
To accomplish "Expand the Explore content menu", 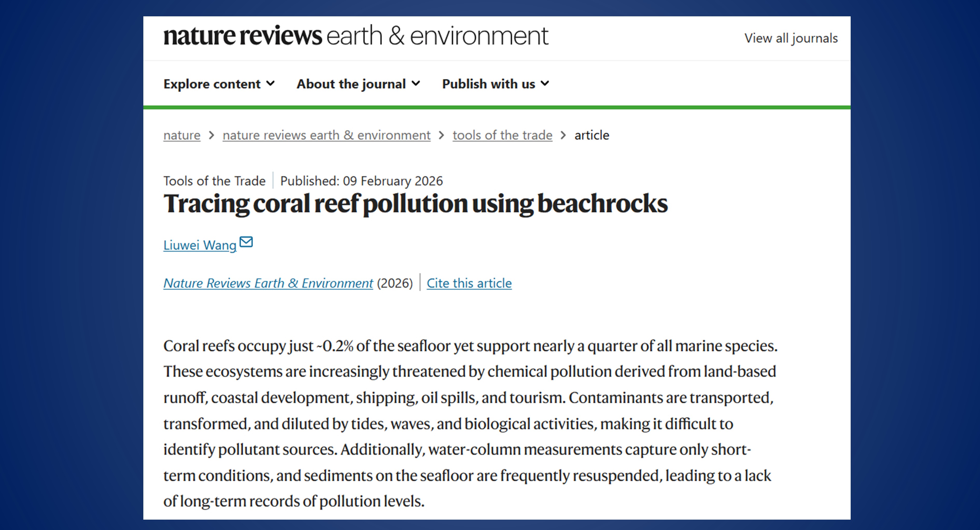I will [219, 84].
